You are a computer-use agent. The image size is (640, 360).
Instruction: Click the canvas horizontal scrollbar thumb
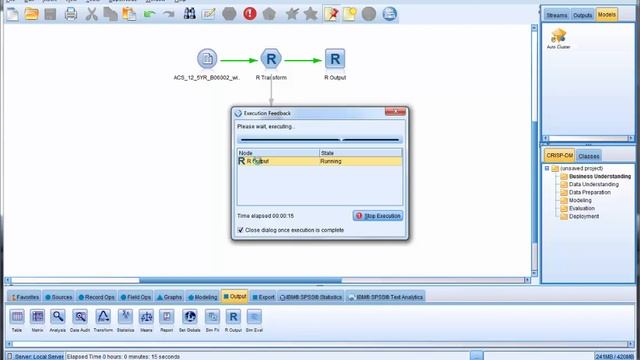coord(240,280)
